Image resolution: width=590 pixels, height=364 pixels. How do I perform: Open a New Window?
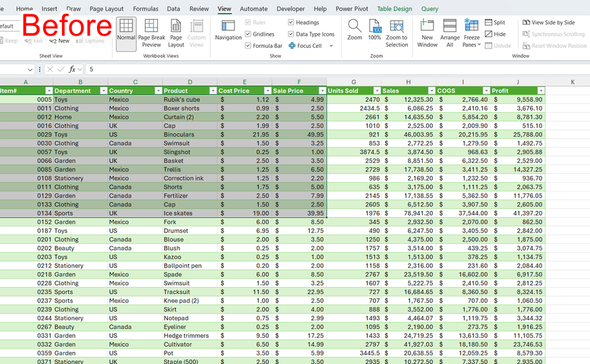pyautogui.click(x=427, y=34)
